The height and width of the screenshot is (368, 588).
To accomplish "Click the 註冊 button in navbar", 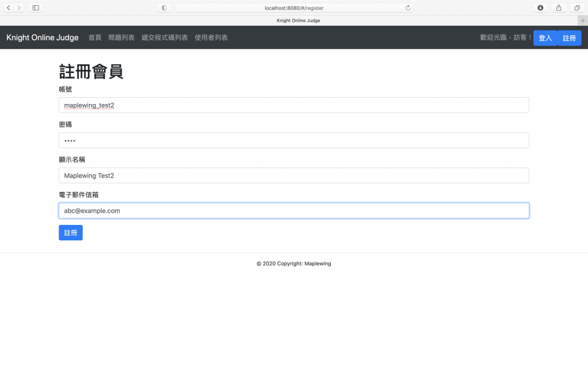I will pos(569,38).
